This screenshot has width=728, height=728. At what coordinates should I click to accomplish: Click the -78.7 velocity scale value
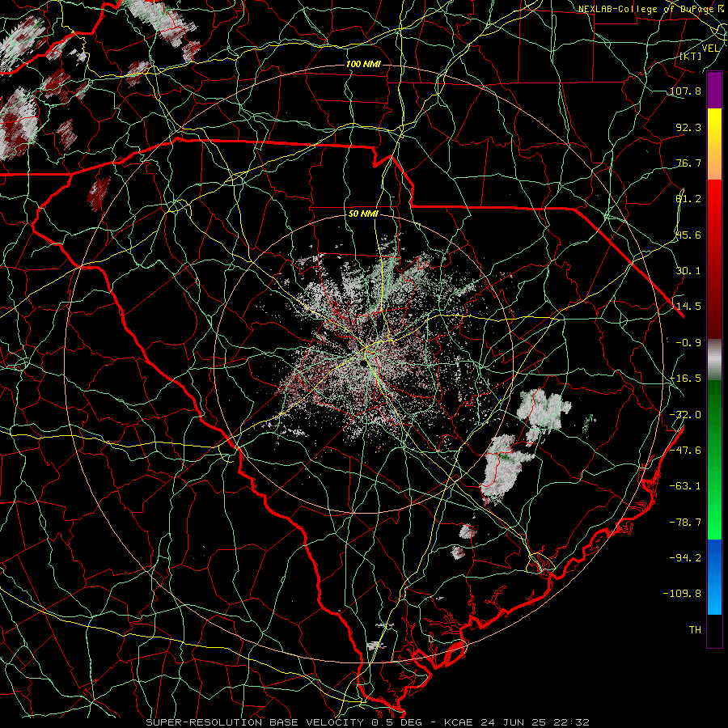point(685,523)
